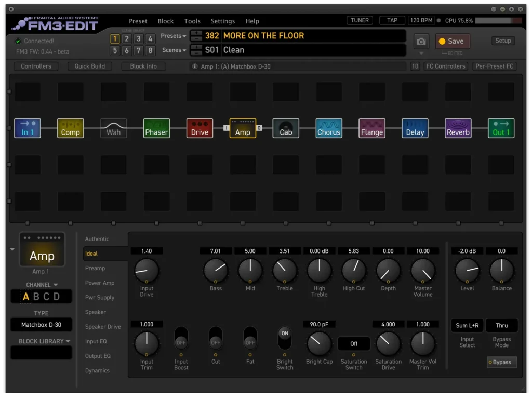532x400 pixels.
Task: Open the Presets dropdown
Action: tap(174, 36)
